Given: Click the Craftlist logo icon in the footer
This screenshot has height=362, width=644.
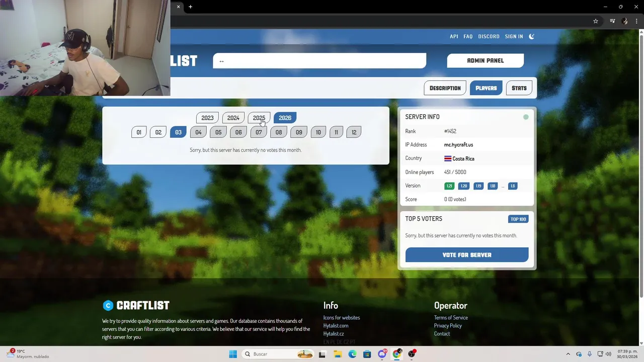Looking at the screenshot, I should [108, 305].
